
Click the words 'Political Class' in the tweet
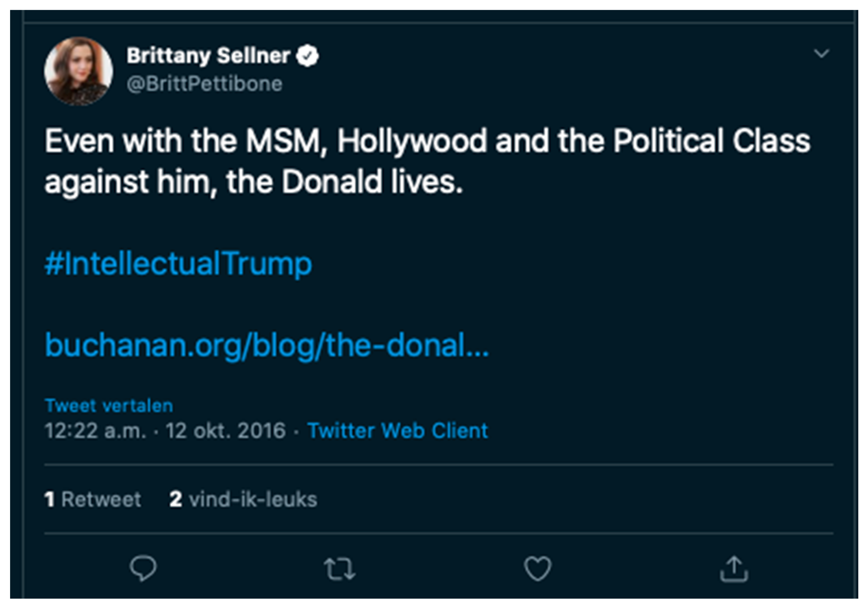coord(711,141)
